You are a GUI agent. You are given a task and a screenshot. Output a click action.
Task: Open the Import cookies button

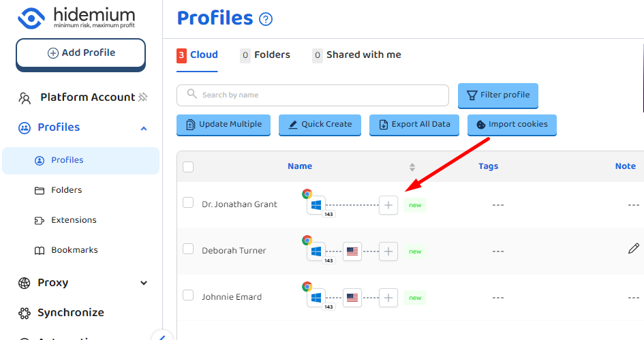point(512,125)
